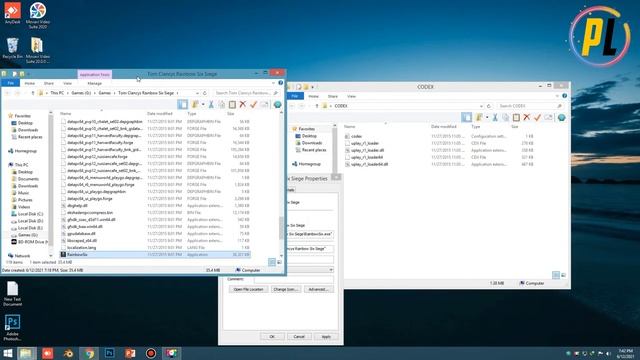This screenshot has height=360, width=640.
Task: Open the View tab in the CODEX window
Action: pos(351,96)
